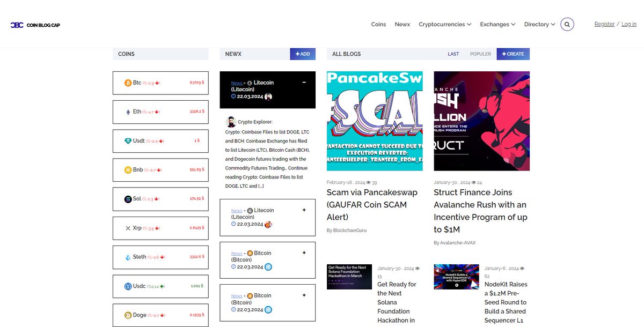The width and height of the screenshot is (644, 327).
Task: Click the Eth coin icon
Action: pyautogui.click(x=128, y=112)
